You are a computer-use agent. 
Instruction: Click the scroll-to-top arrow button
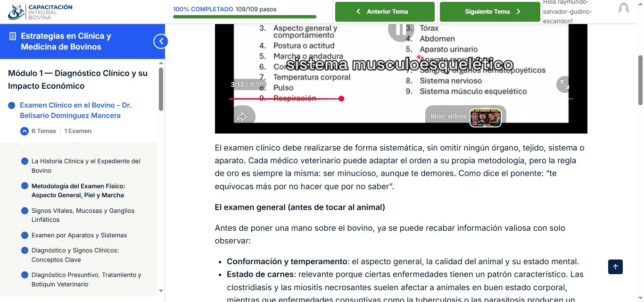[x=615, y=267]
